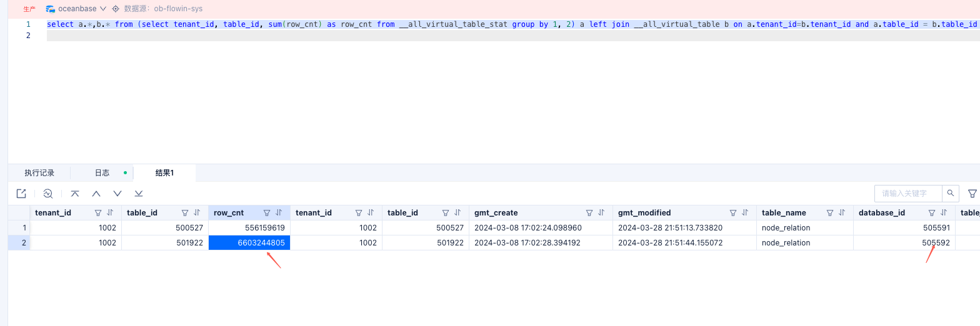Click filter icon on row_cnt column header

267,213
